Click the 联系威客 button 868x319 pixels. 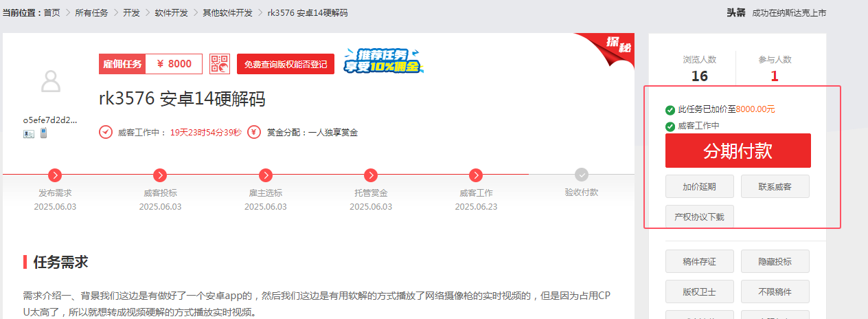click(x=775, y=186)
